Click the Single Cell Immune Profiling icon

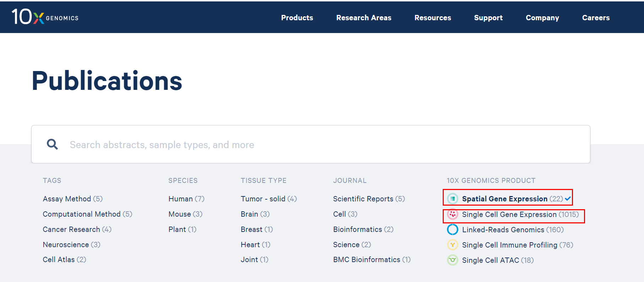pos(453,245)
